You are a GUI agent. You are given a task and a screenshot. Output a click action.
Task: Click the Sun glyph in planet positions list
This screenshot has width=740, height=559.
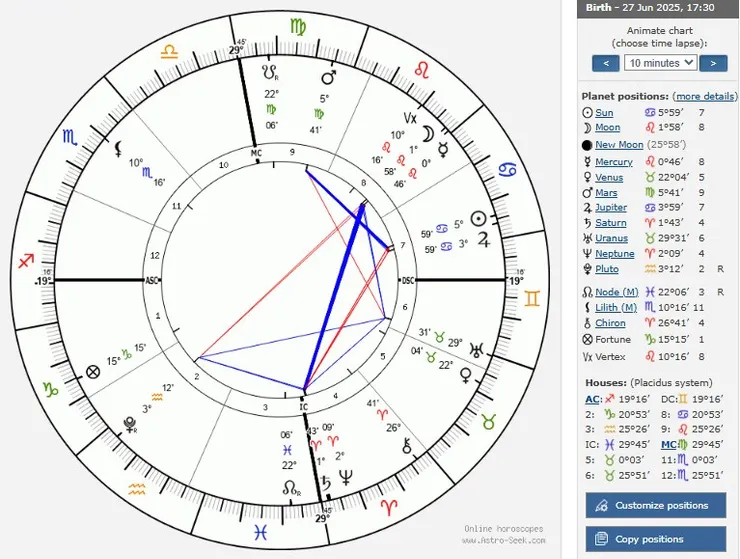(587, 113)
